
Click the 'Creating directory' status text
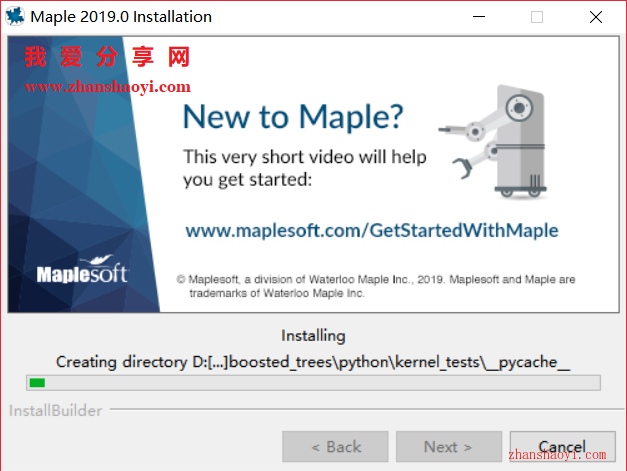pyautogui.click(x=313, y=362)
